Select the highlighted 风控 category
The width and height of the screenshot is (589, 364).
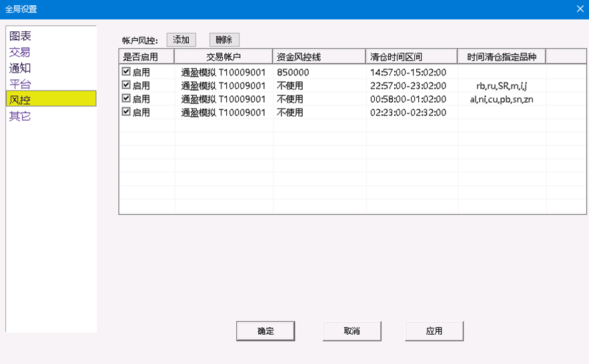tap(51, 99)
